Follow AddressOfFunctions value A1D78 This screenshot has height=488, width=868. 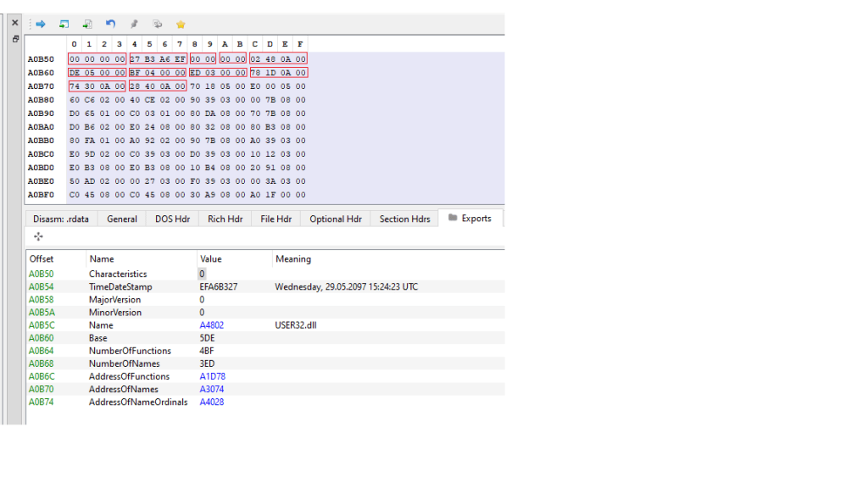click(212, 376)
